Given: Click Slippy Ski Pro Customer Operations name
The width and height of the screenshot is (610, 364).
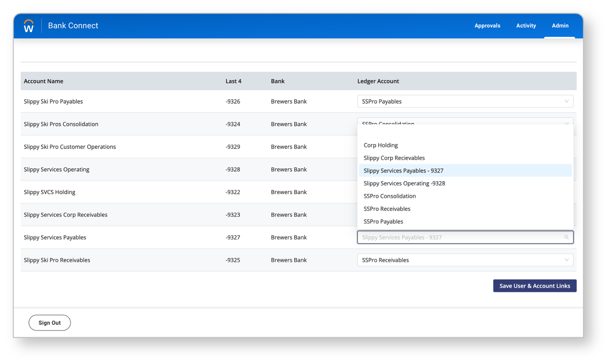Looking at the screenshot, I should pos(70,147).
